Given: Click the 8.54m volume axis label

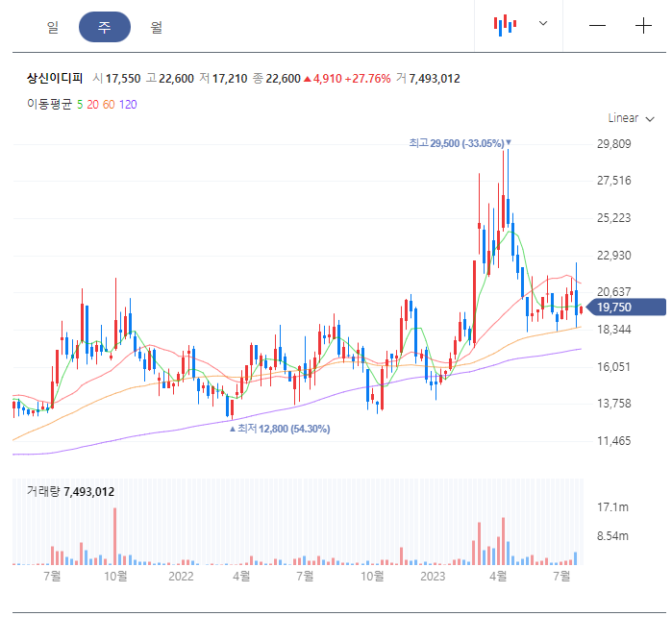Looking at the screenshot, I should coord(612,536).
